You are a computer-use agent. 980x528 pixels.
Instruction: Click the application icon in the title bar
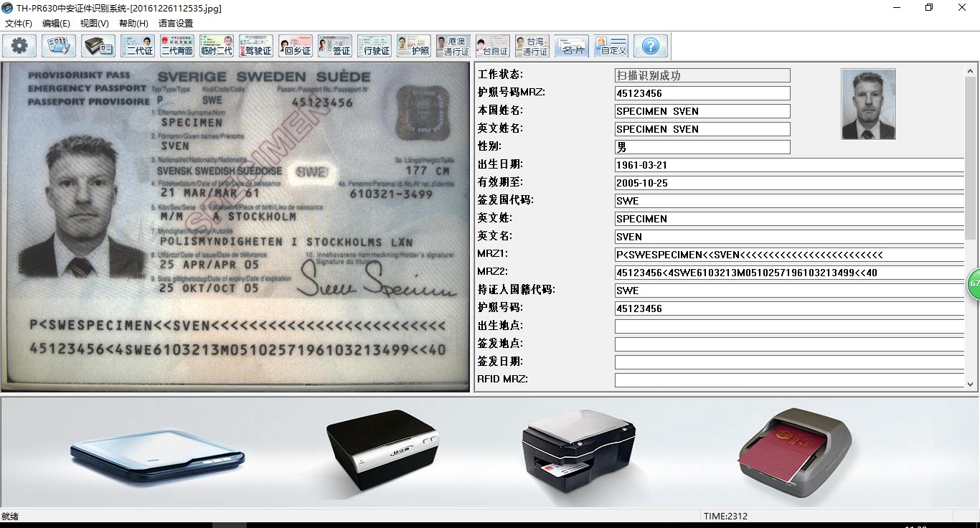(x=8, y=8)
